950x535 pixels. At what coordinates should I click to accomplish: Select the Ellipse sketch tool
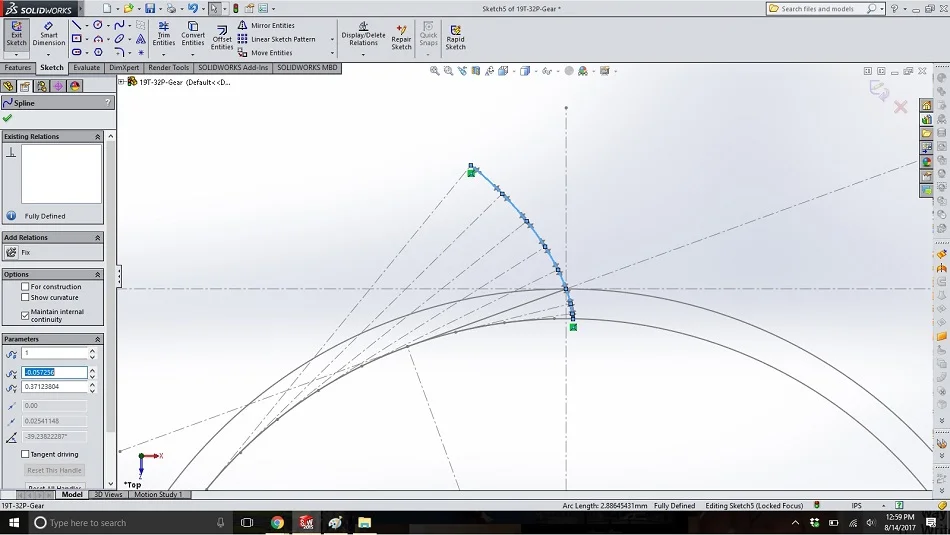(x=119, y=39)
